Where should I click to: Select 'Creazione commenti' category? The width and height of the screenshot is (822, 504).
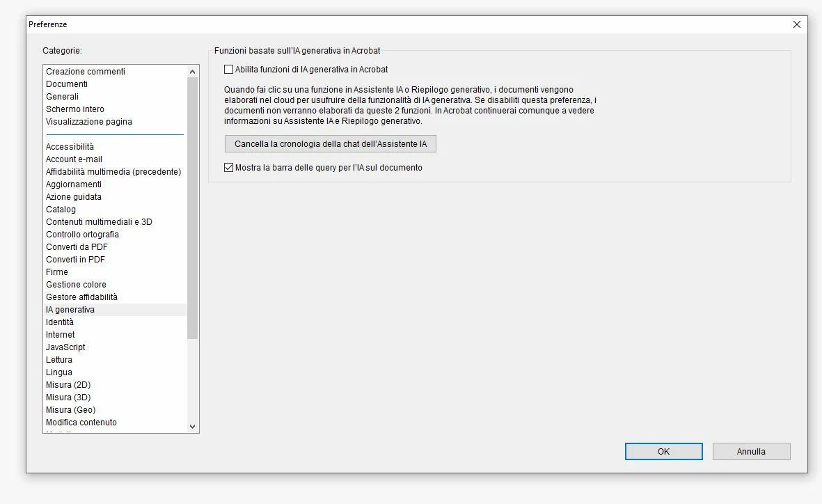pyautogui.click(x=86, y=71)
